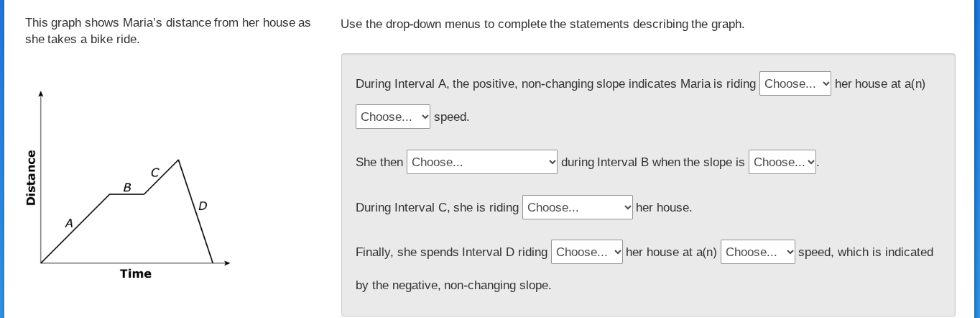Click the graph origin point

pyautogui.click(x=41, y=263)
